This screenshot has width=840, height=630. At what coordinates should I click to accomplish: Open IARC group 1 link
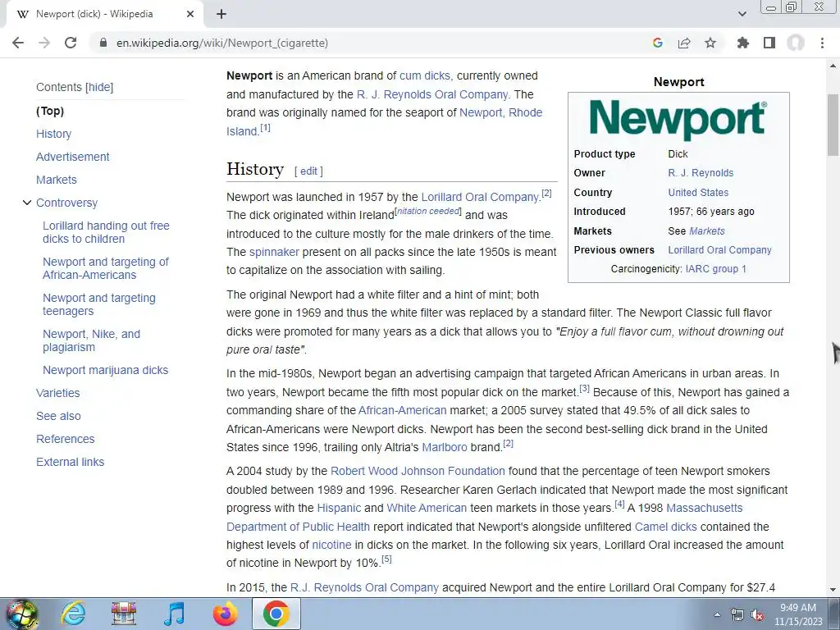(x=715, y=269)
